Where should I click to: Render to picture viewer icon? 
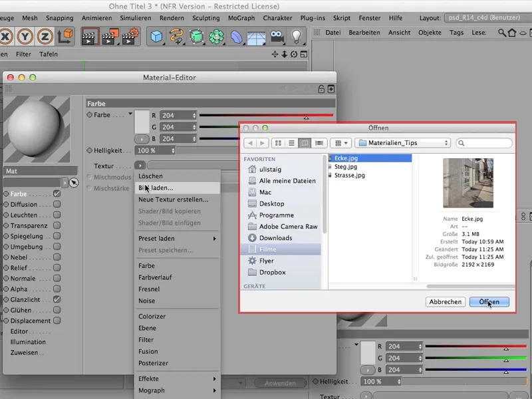pos(110,37)
